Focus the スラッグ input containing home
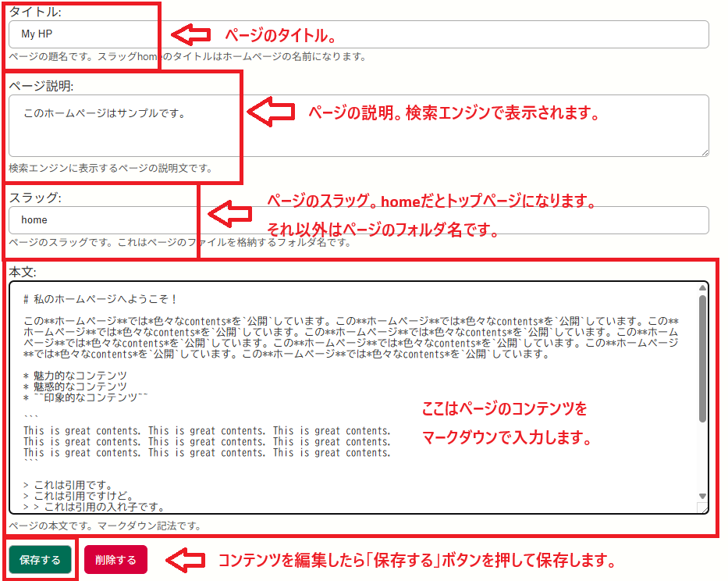 coord(358,220)
